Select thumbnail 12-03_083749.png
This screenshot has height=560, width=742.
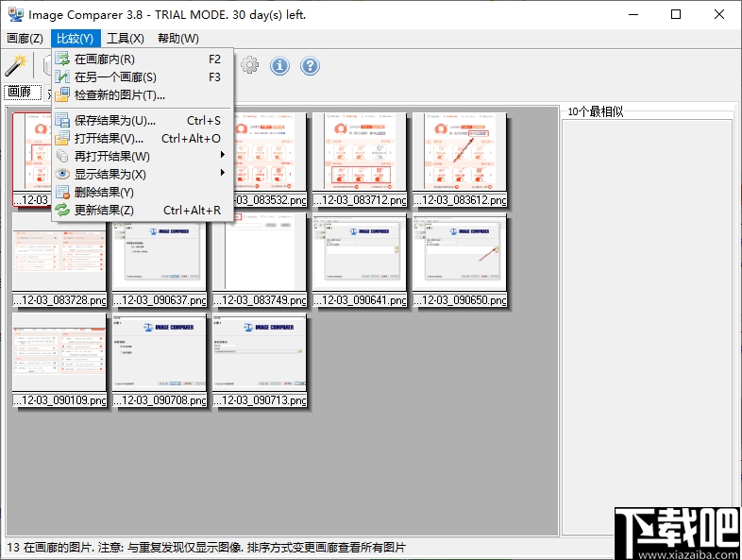[260, 260]
